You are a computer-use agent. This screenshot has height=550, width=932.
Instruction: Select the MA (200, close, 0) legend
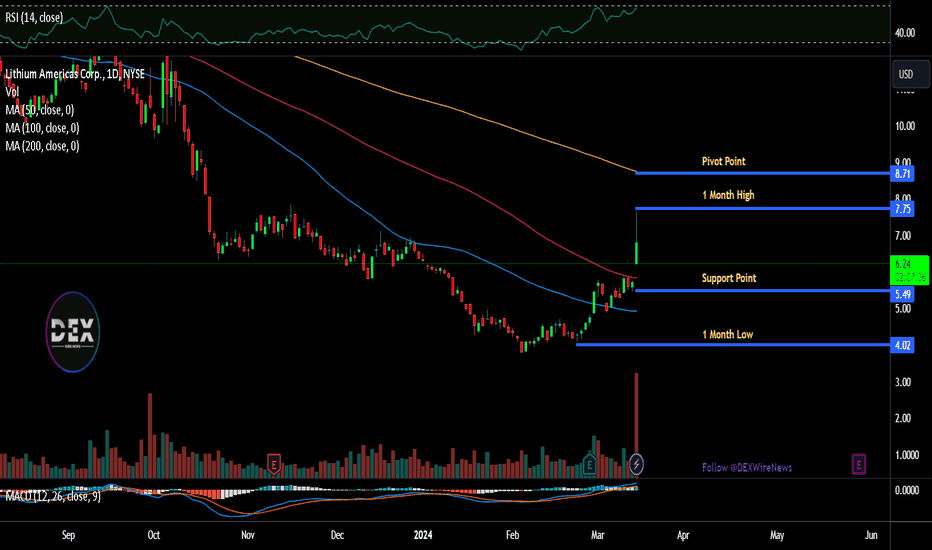pyautogui.click(x=42, y=146)
